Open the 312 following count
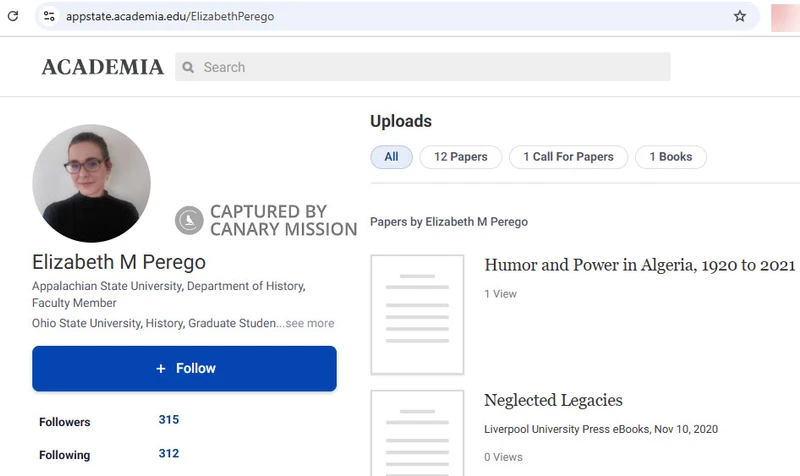The width and height of the screenshot is (800, 476). click(169, 454)
